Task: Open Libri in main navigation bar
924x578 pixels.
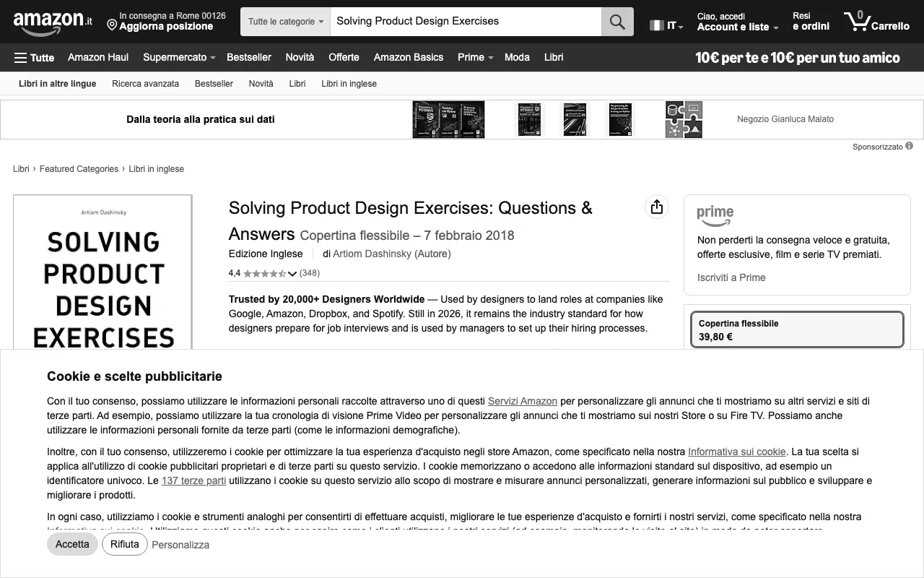Action: click(554, 57)
